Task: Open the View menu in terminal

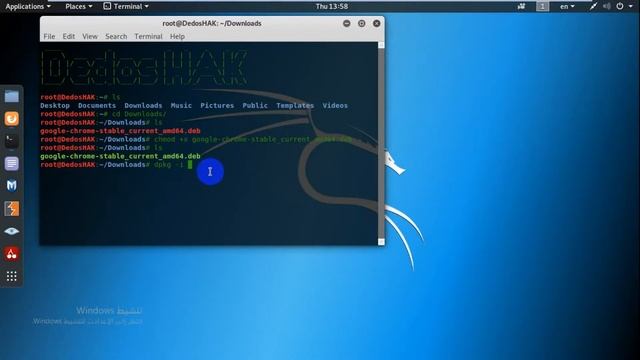Action: [90, 36]
